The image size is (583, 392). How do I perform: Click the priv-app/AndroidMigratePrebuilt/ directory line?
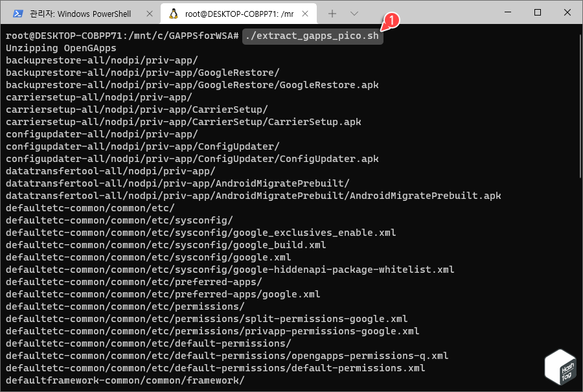coord(177,183)
